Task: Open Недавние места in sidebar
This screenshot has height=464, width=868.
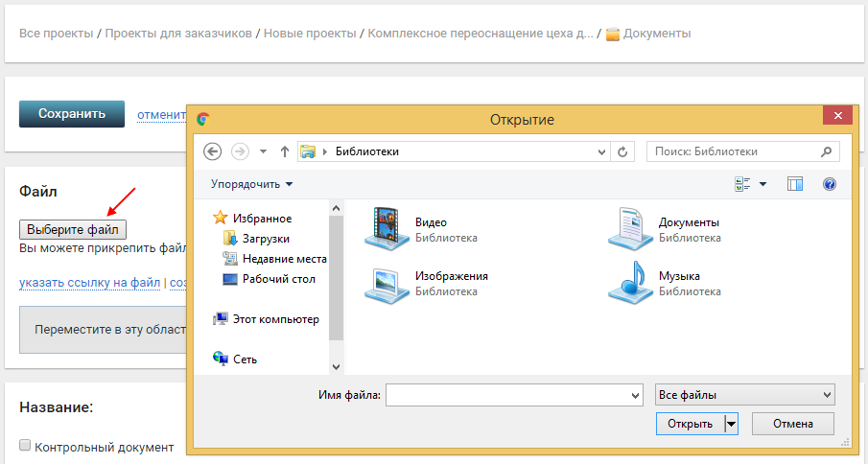Action: point(274,259)
